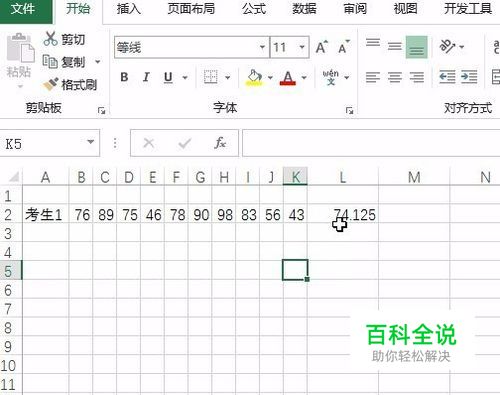Toggle underline formatting
Screen dimensions: 500x395
(168, 77)
